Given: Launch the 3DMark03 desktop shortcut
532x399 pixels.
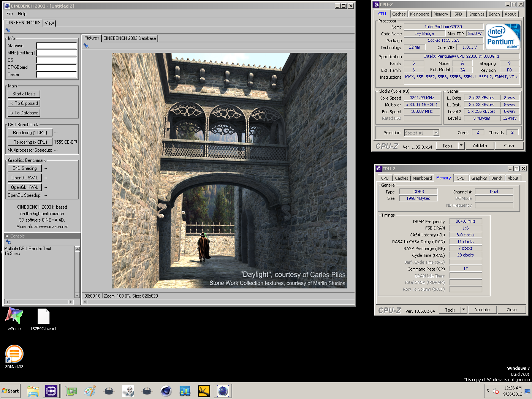Looking at the screenshot, I should 14,356.
